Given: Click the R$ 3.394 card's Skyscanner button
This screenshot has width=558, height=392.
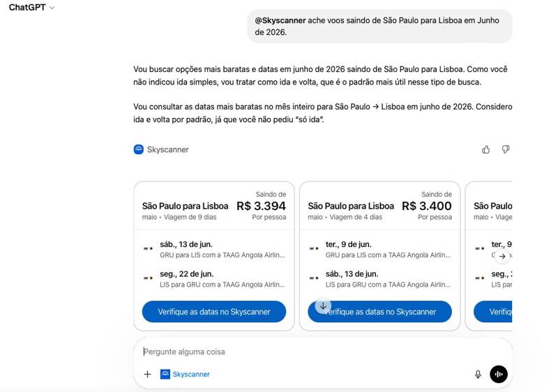Looking at the screenshot, I should (213, 312).
